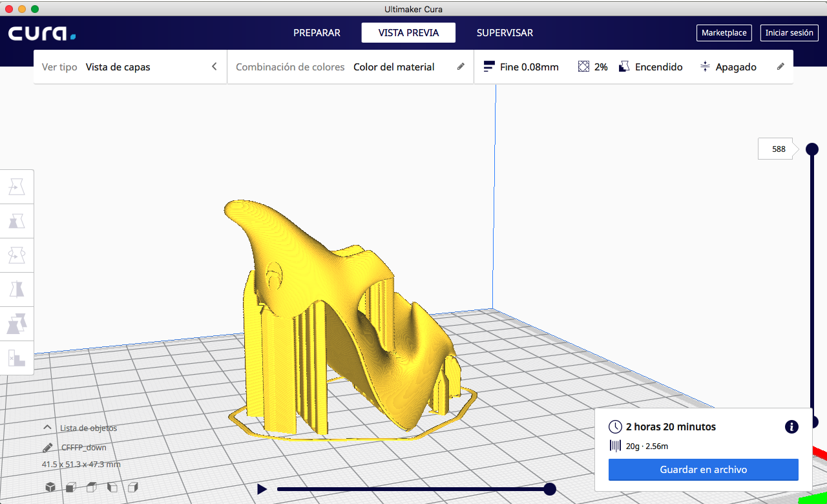Switch to the top view cube icon

tap(92, 487)
